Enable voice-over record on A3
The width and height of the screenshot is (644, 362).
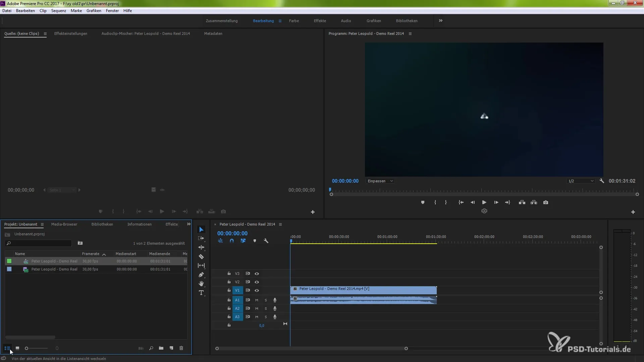coord(275,317)
